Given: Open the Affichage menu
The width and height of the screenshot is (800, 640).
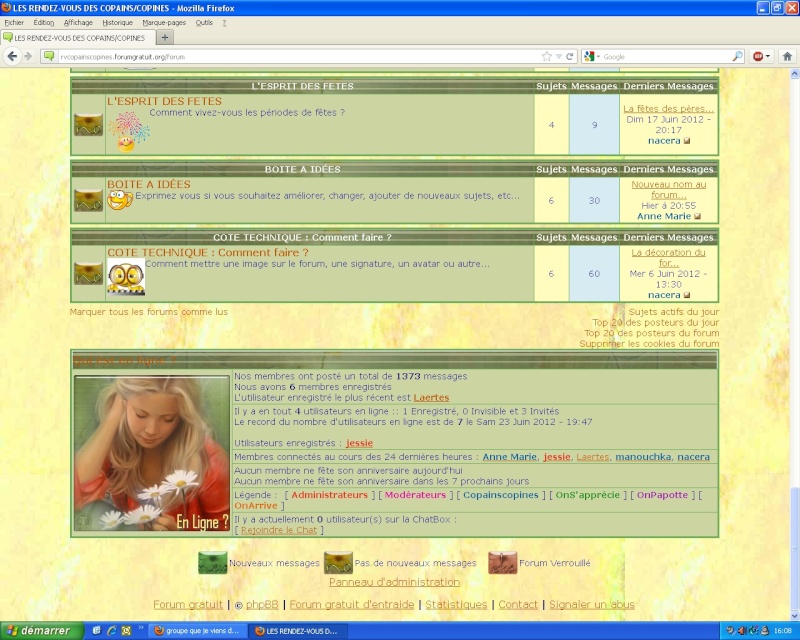Looking at the screenshot, I should click(78, 22).
